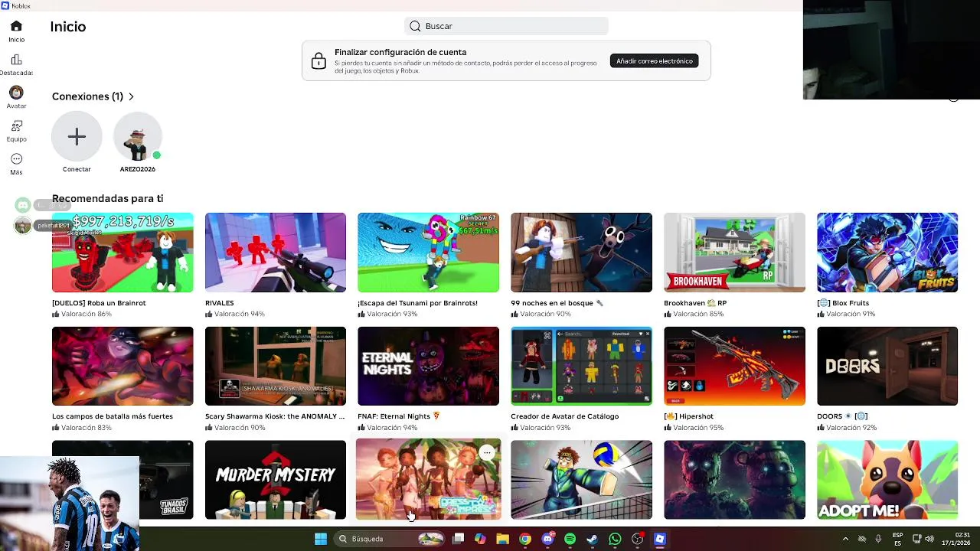Open WhatsApp from the taskbar
The image size is (980, 551).
point(615,539)
